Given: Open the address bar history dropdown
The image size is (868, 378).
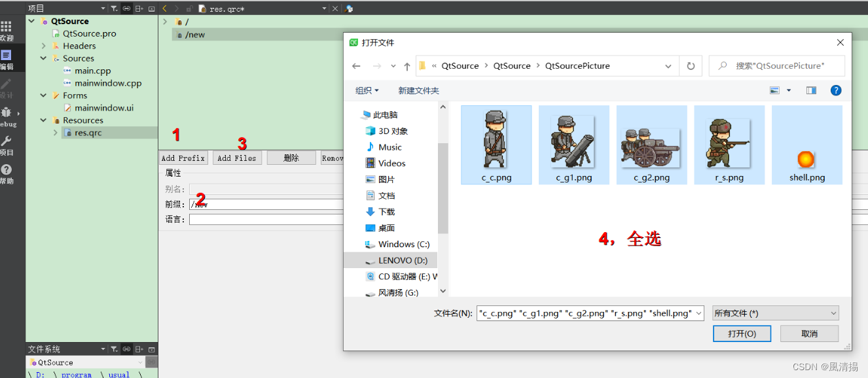Looking at the screenshot, I should pyautogui.click(x=668, y=66).
